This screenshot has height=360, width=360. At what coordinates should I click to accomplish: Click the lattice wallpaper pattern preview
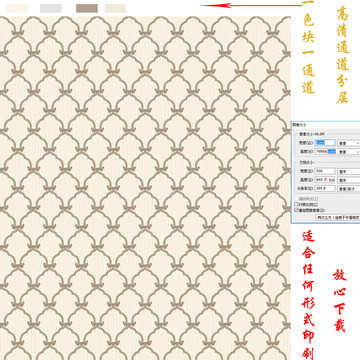click(145, 188)
